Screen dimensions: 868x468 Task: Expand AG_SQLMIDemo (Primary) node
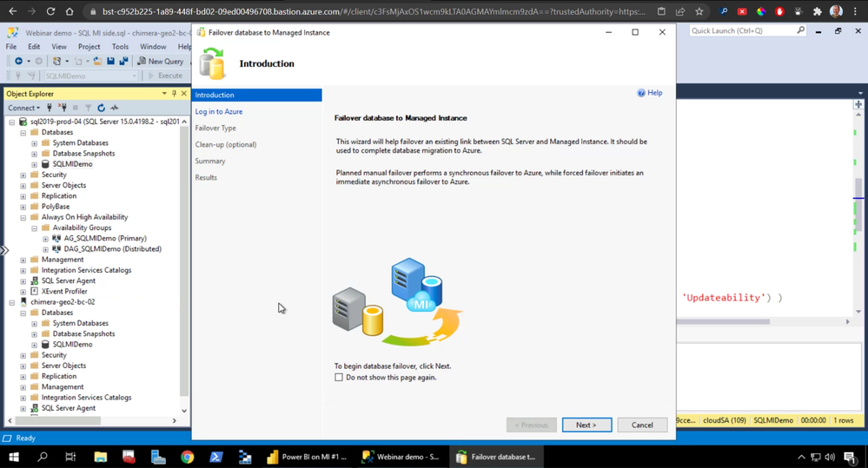click(x=45, y=239)
